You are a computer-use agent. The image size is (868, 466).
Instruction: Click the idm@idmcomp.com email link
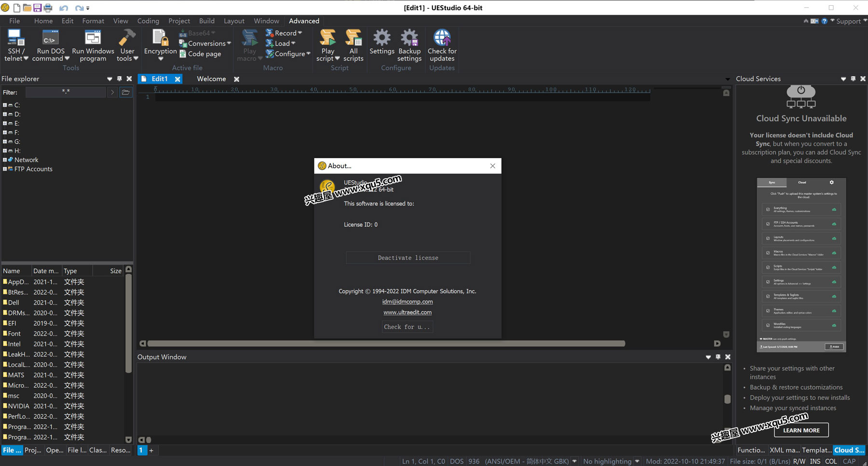click(407, 302)
